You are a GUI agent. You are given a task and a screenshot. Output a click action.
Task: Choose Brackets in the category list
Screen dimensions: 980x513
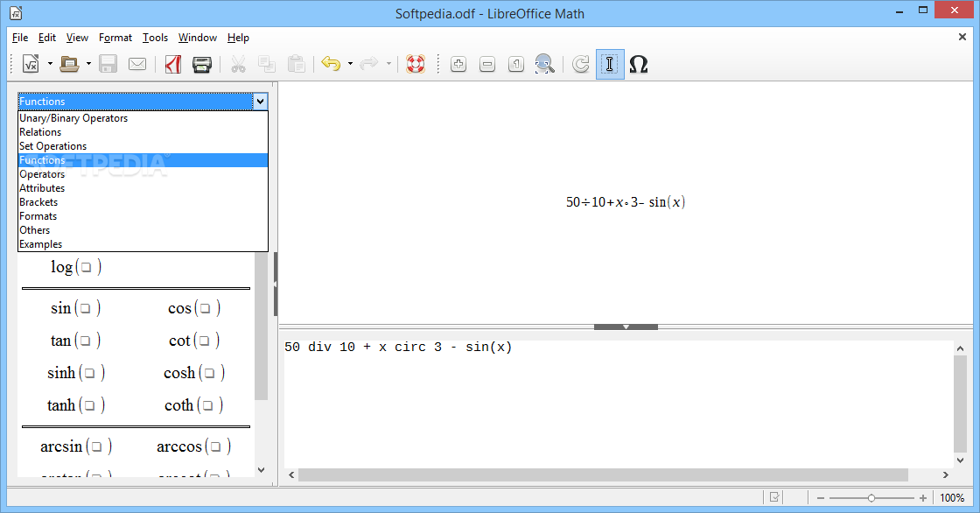[143, 202]
